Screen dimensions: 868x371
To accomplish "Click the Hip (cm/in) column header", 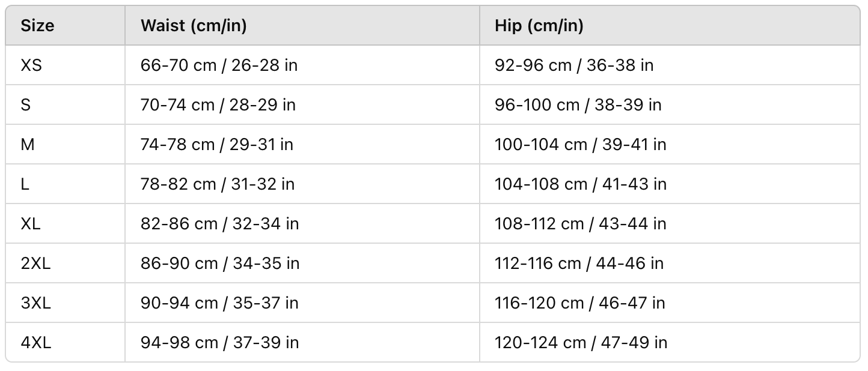I will point(539,26).
